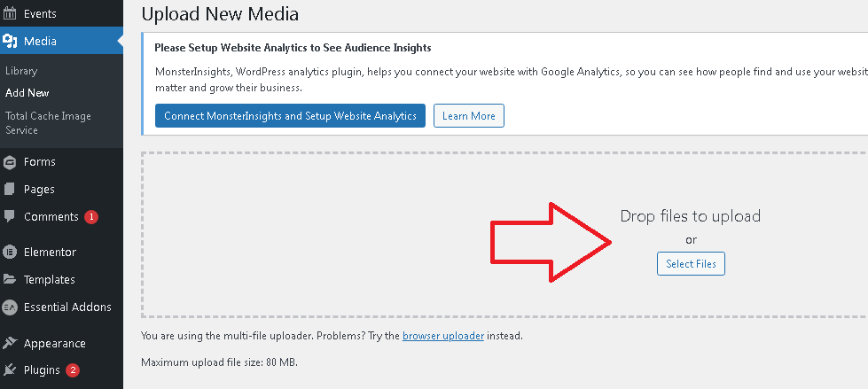Click the Forms icon

(x=10, y=162)
